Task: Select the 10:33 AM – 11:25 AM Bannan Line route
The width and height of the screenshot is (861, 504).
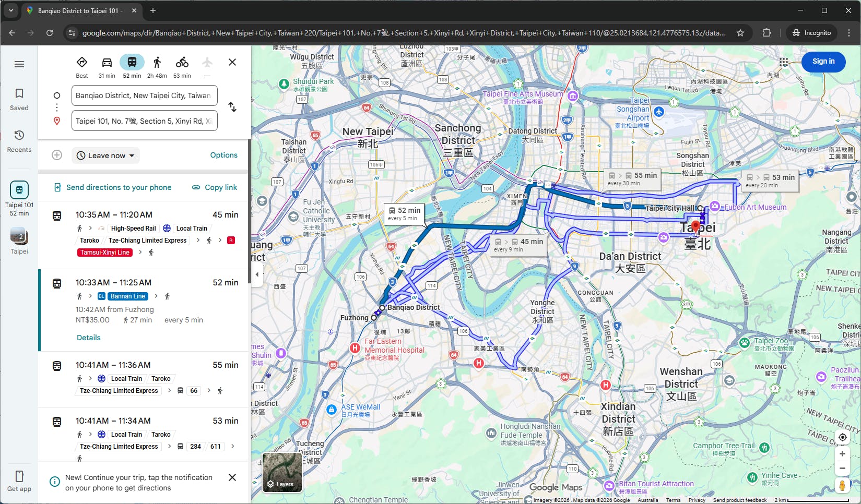Action: coord(143,310)
